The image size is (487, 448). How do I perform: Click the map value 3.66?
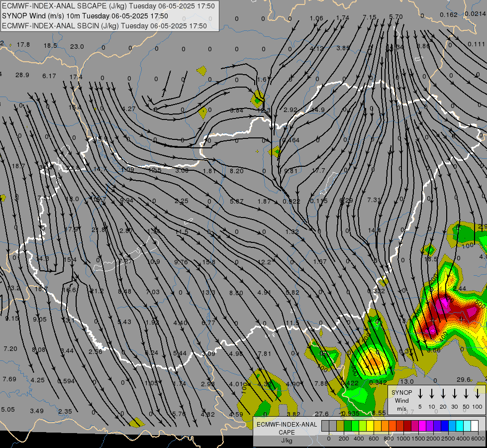point(434,350)
